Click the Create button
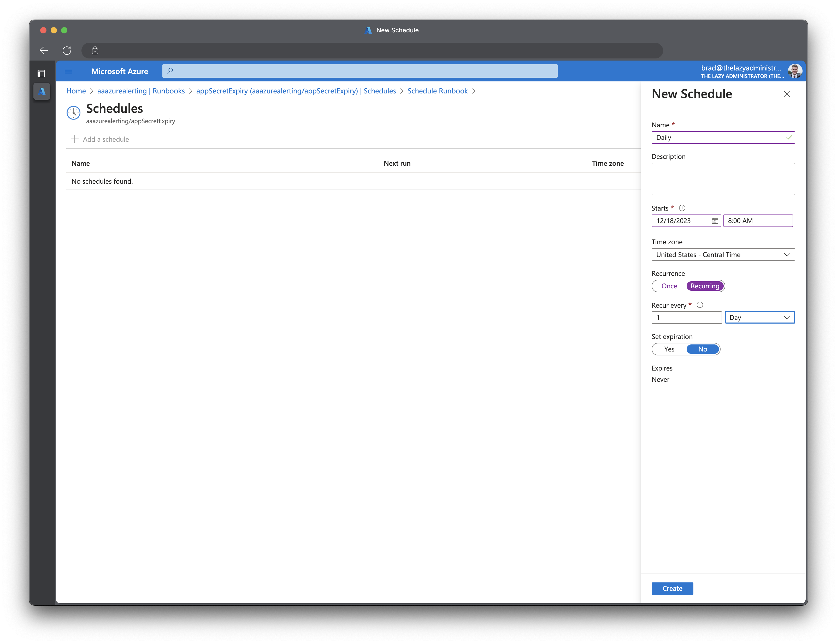837x644 pixels. pos(672,588)
